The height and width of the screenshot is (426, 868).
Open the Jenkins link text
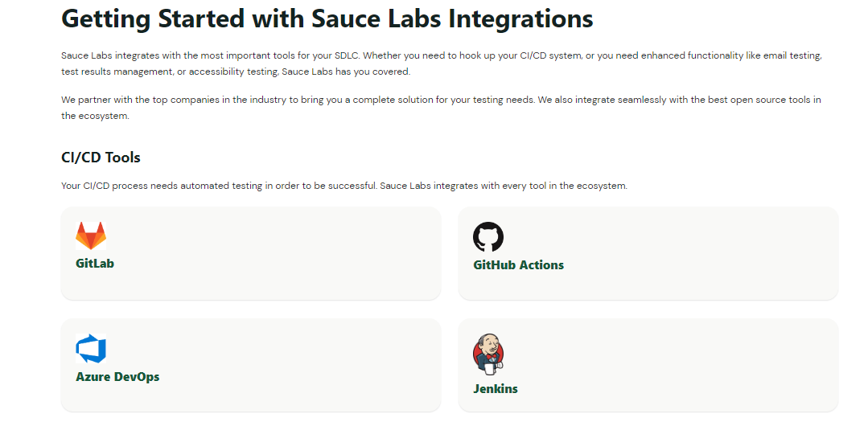(x=495, y=388)
